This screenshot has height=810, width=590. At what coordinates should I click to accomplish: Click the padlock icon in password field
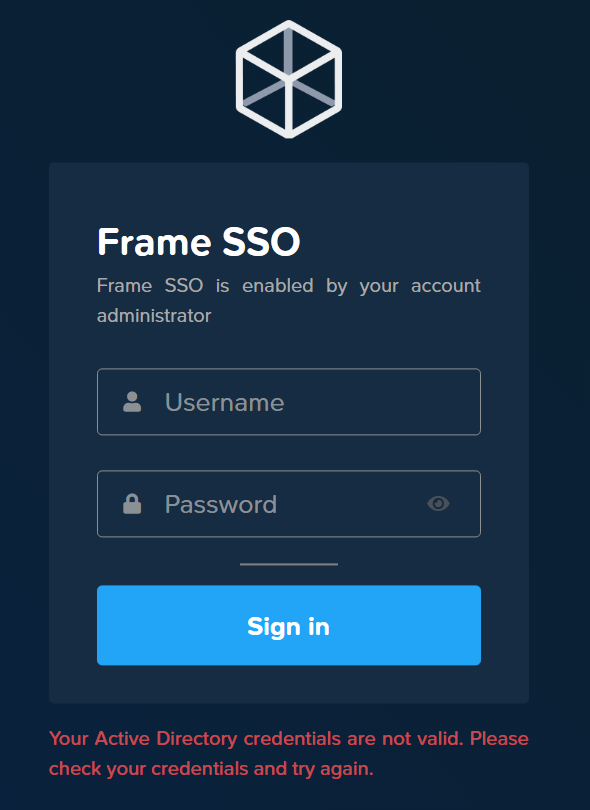click(x=131, y=503)
